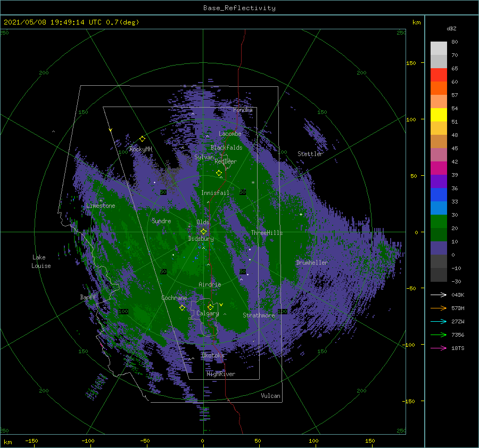Click the yellow radar site marker at Olds
This screenshot has width=479, height=448.
(203, 232)
